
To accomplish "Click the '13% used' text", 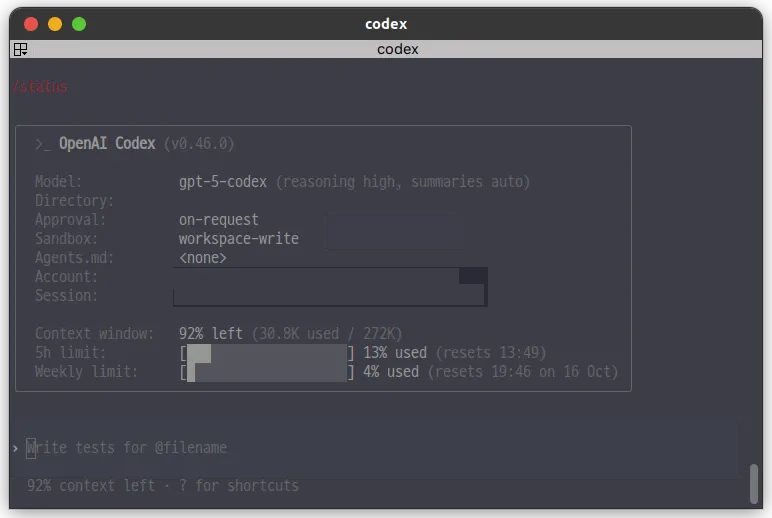I will coord(395,353).
